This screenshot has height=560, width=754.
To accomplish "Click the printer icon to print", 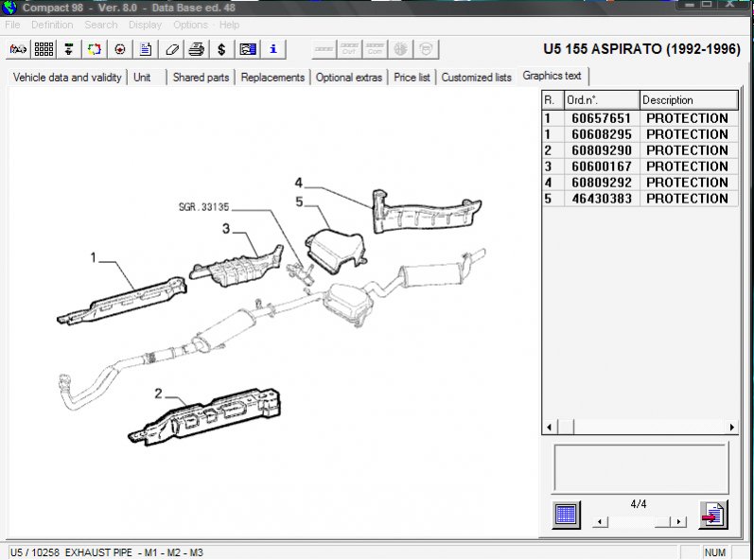I will point(196,49).
